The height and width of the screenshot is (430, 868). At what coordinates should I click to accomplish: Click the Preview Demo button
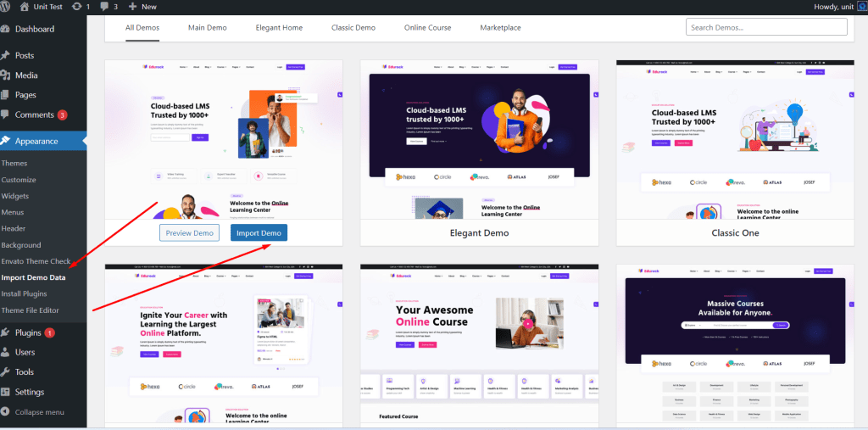[x=189, y=232]
